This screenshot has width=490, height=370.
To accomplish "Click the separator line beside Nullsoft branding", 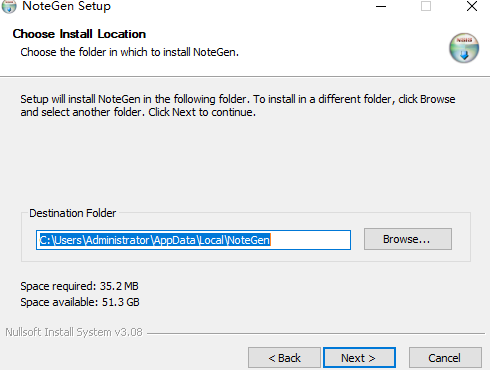I will point(316,333).
